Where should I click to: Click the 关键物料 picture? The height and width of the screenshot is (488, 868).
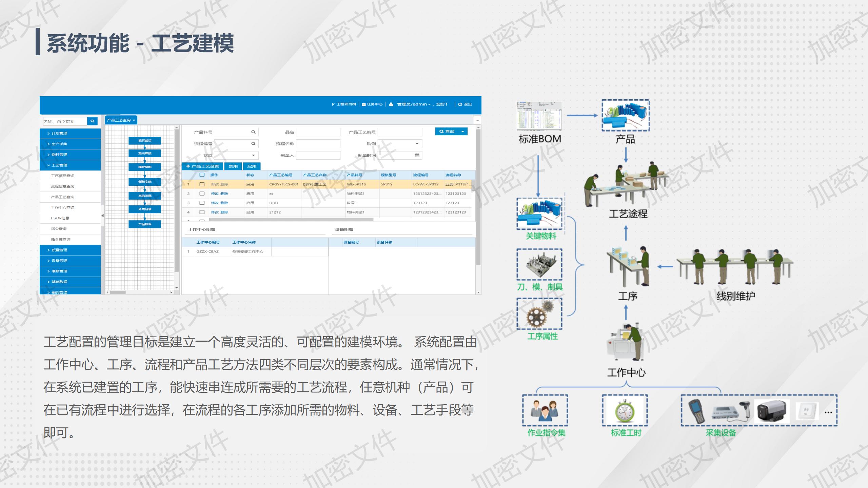point(539,214)
